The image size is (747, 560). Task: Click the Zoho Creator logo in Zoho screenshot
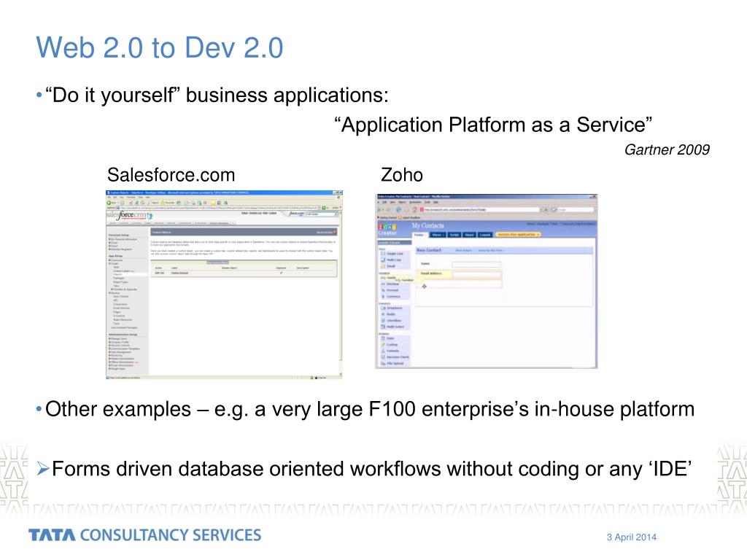387,230
